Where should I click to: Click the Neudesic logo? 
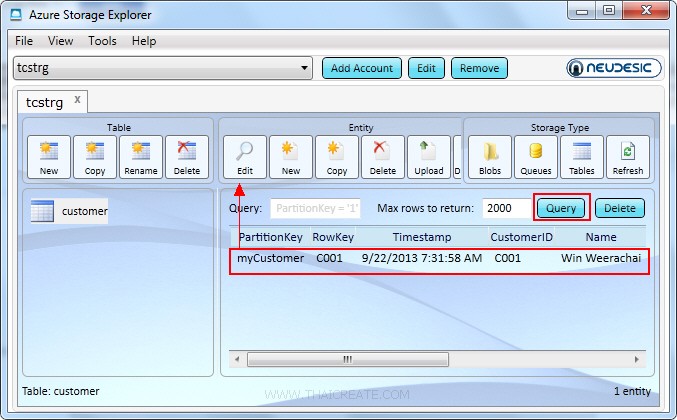click(x=614, y=68)
